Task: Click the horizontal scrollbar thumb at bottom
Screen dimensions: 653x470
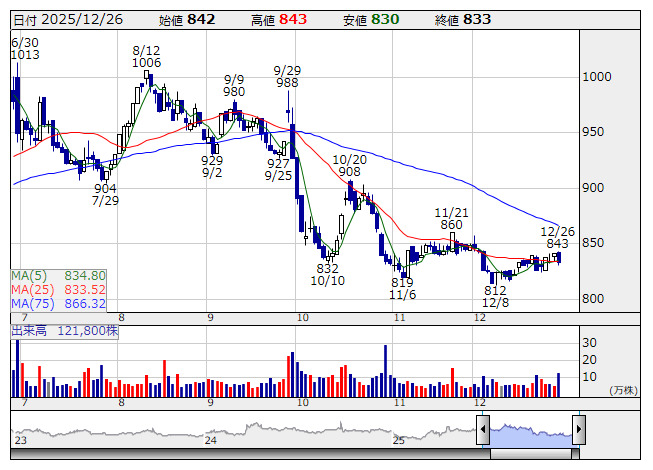Action: 531,454
